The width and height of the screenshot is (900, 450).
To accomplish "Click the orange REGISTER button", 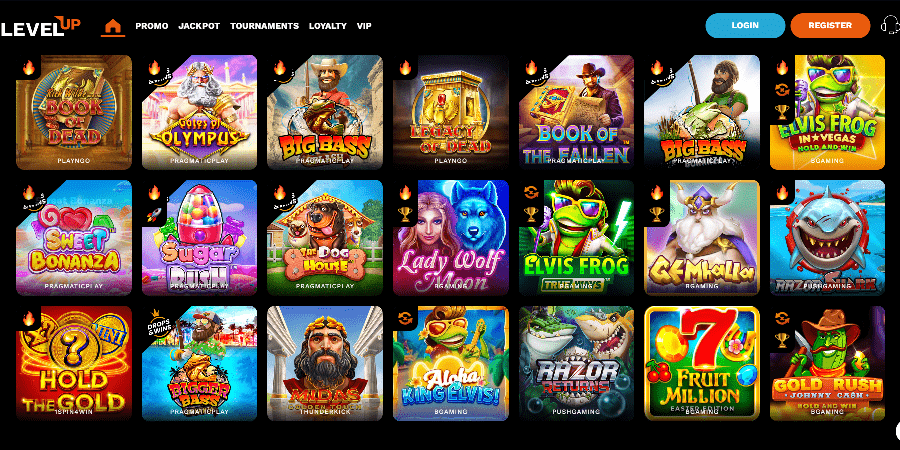I will 830,25.
